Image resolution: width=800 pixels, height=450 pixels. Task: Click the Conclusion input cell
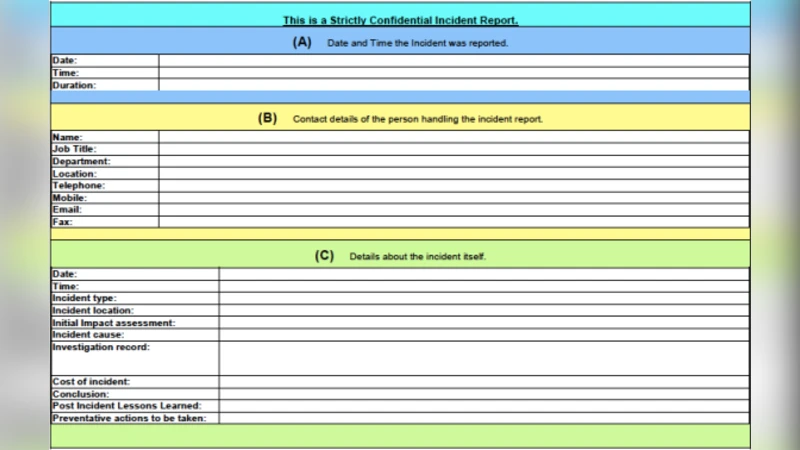click(483, 394)
